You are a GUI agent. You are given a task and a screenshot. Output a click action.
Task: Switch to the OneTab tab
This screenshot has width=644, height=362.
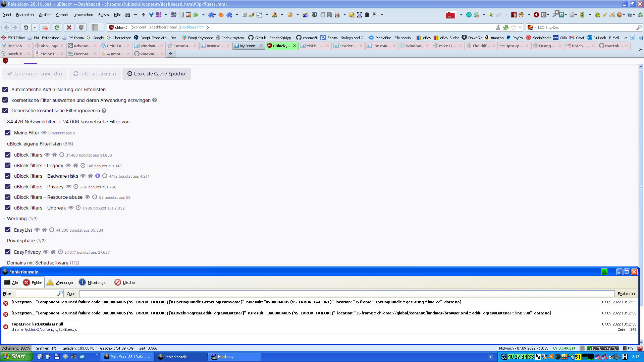16,46
